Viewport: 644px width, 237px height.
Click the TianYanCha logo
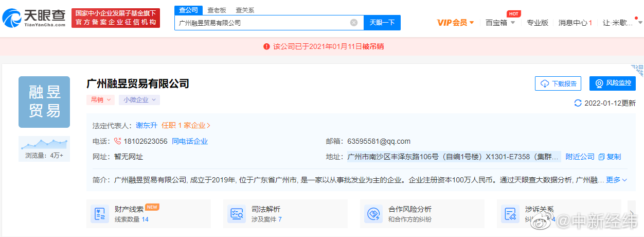point(34,18)
